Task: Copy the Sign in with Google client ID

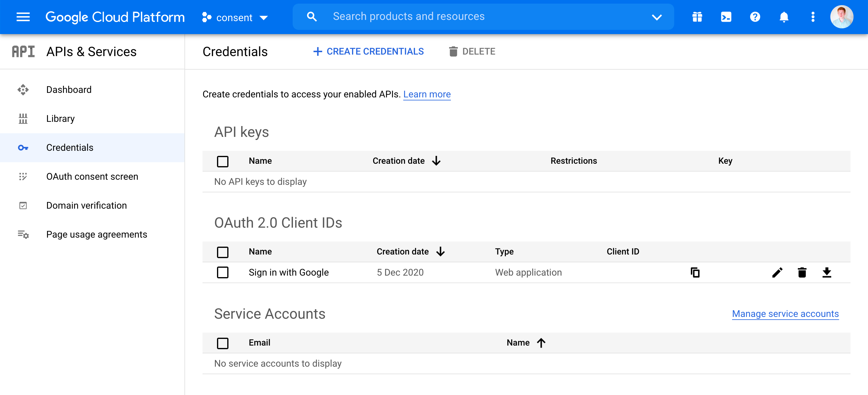Action: pyautogui.click(x=695, y=272)
